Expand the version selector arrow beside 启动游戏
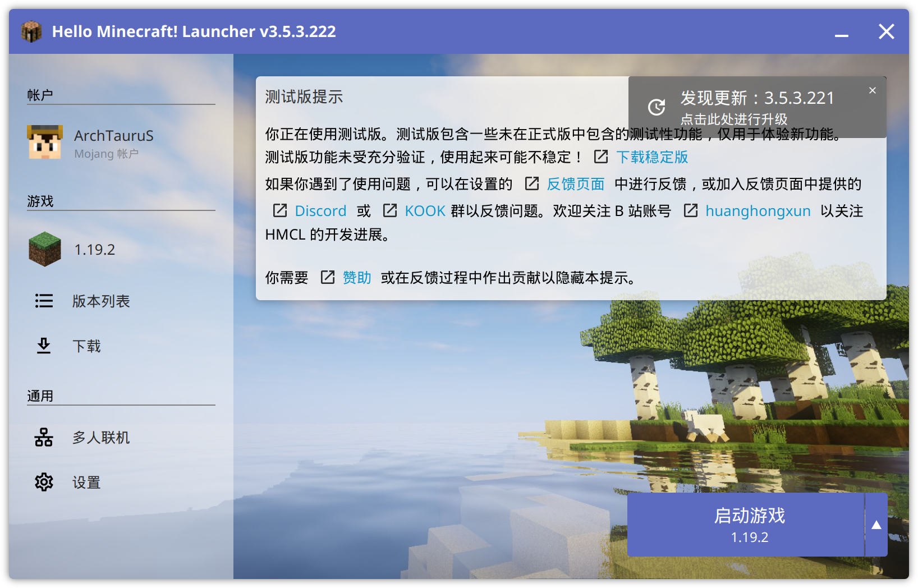 (x=876, y=525)
